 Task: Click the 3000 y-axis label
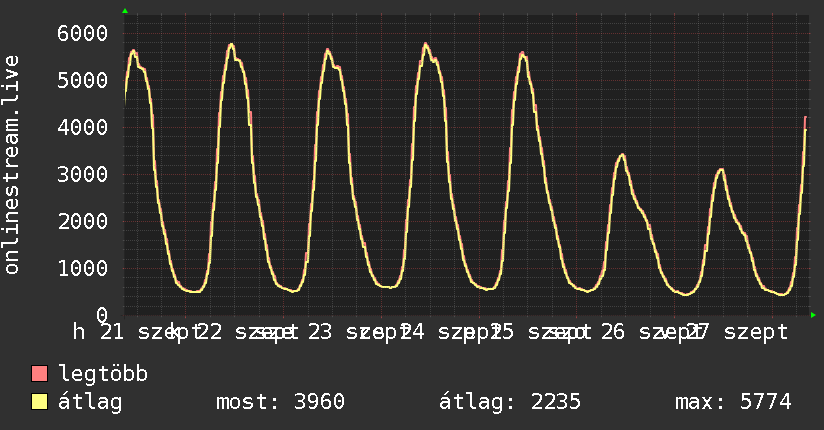click(x=83, y=175)
